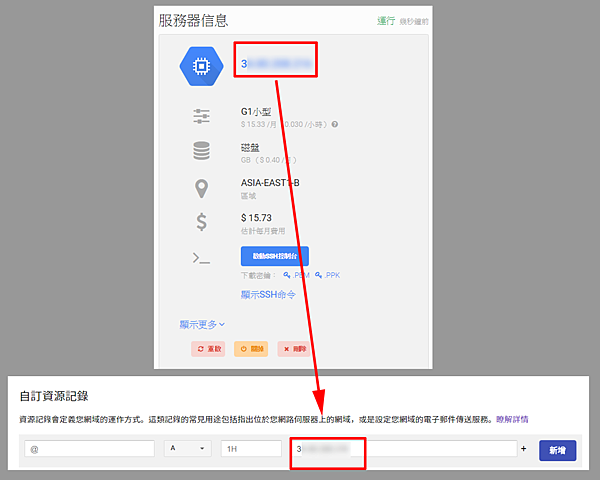Click the blue 新增 add button

tap(558, 450)
